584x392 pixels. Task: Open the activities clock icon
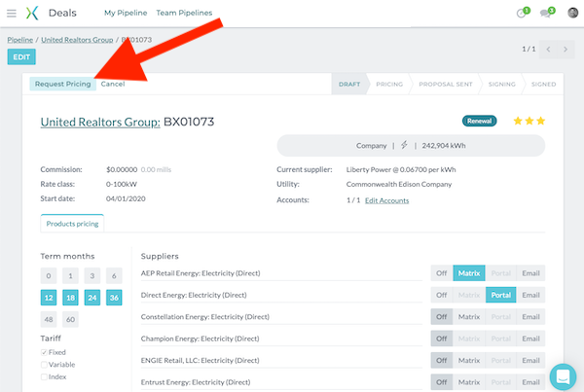coord(522,13)
